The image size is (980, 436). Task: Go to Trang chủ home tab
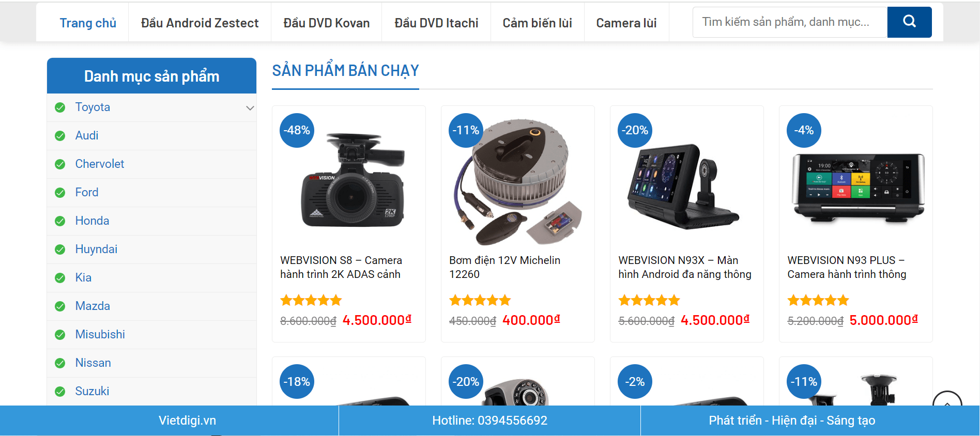coord(88,23)
